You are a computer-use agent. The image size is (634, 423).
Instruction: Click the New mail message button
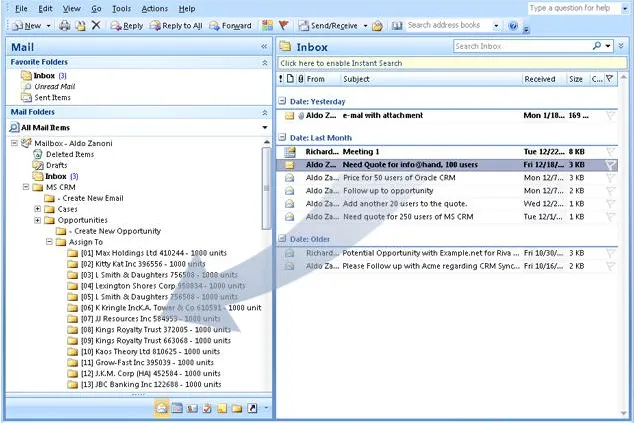[27, 26]
